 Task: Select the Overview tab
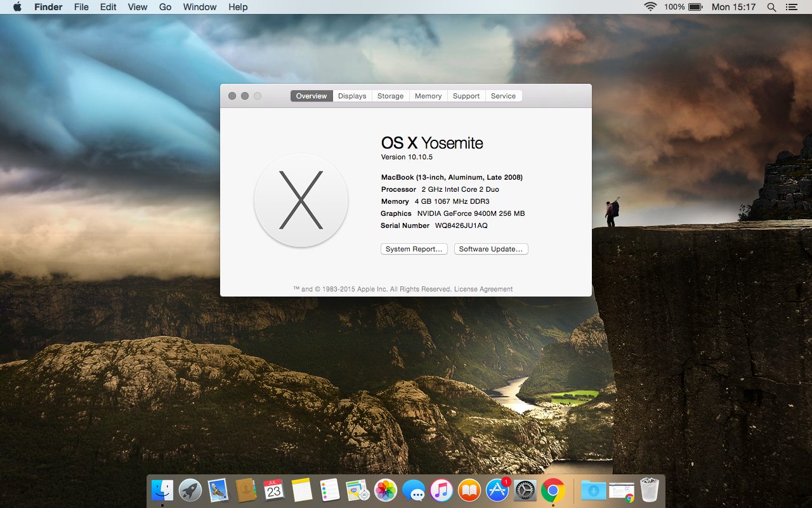click(x=311, y=96)
